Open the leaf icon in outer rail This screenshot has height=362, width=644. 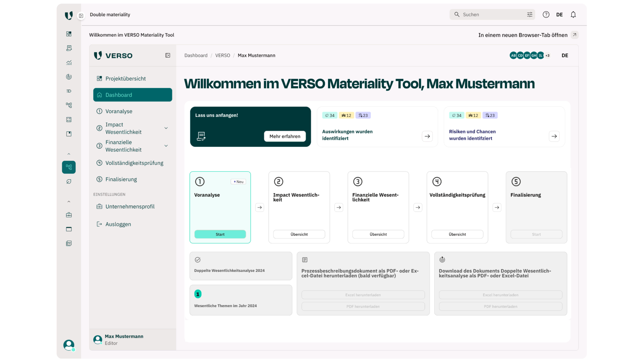coord(69,181)
